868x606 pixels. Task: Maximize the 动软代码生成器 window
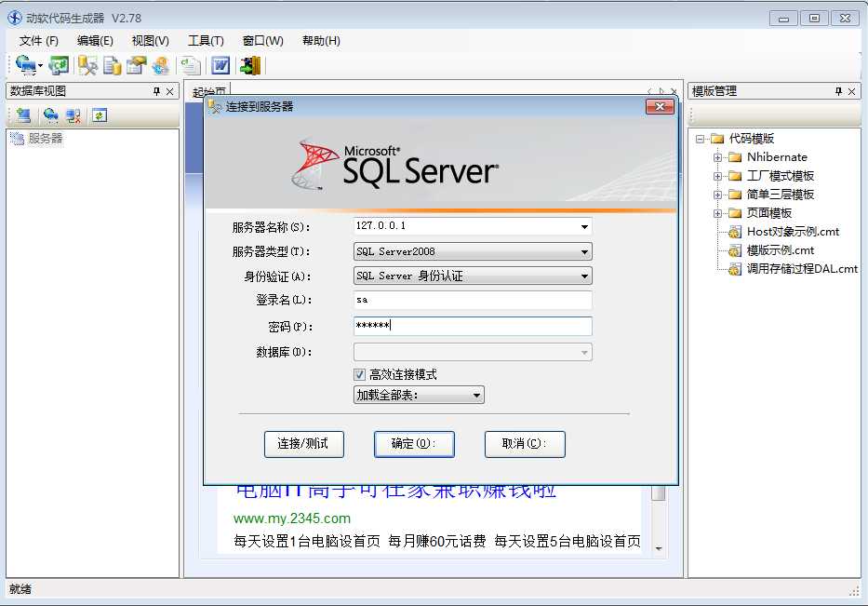[x=814, y=19]
